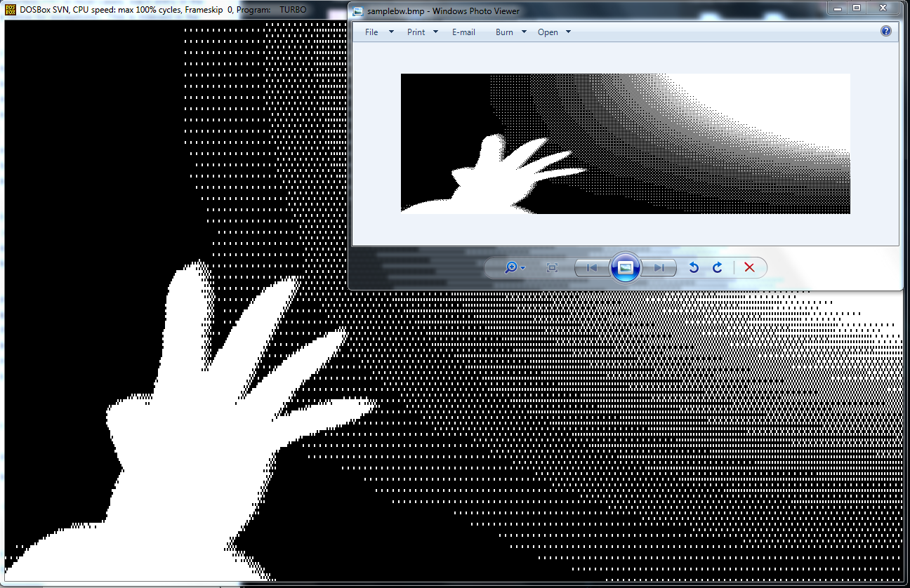This screenshot has height=588, width=910.
Task: Click the E-mail button
Action: coord(463,32)
